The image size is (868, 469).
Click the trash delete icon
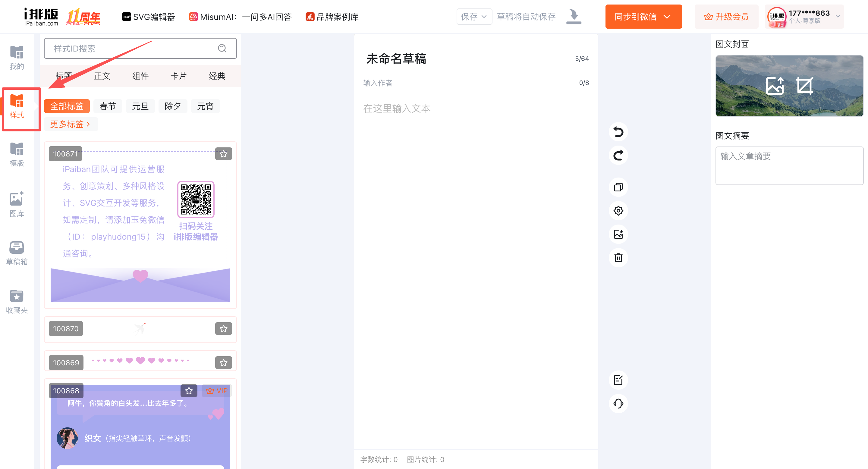(618, 258)
